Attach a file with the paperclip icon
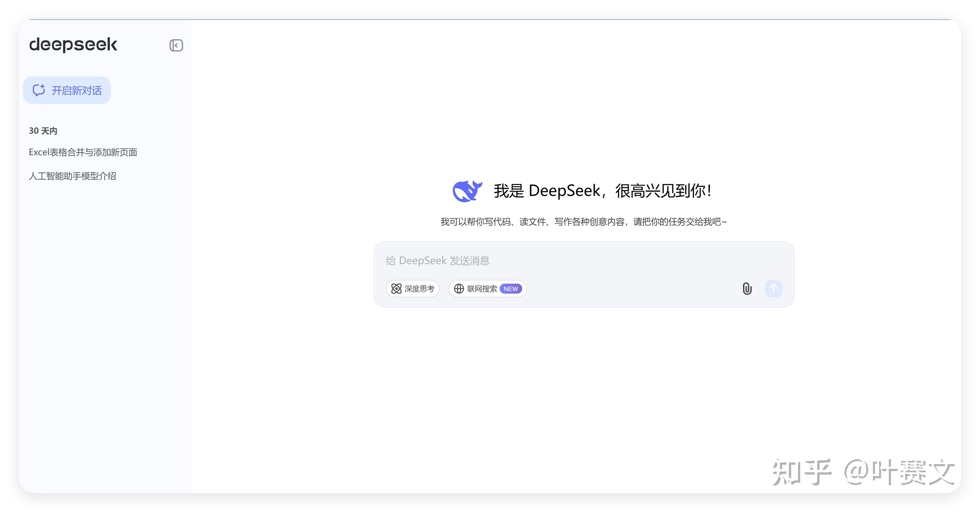980x512 pixels. [747, 289]
